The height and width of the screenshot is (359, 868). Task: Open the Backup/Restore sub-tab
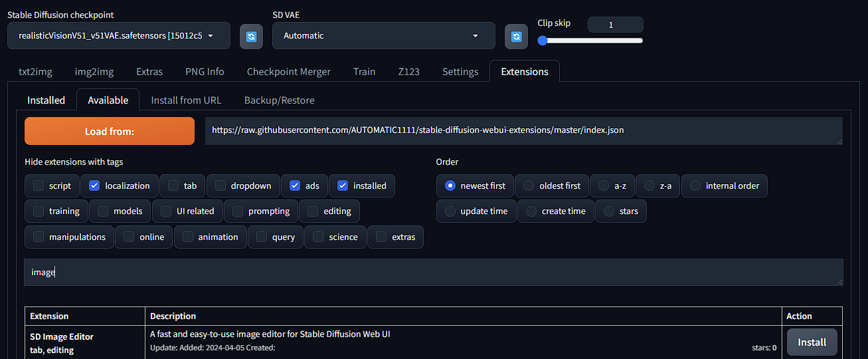[x=280, y=100]
